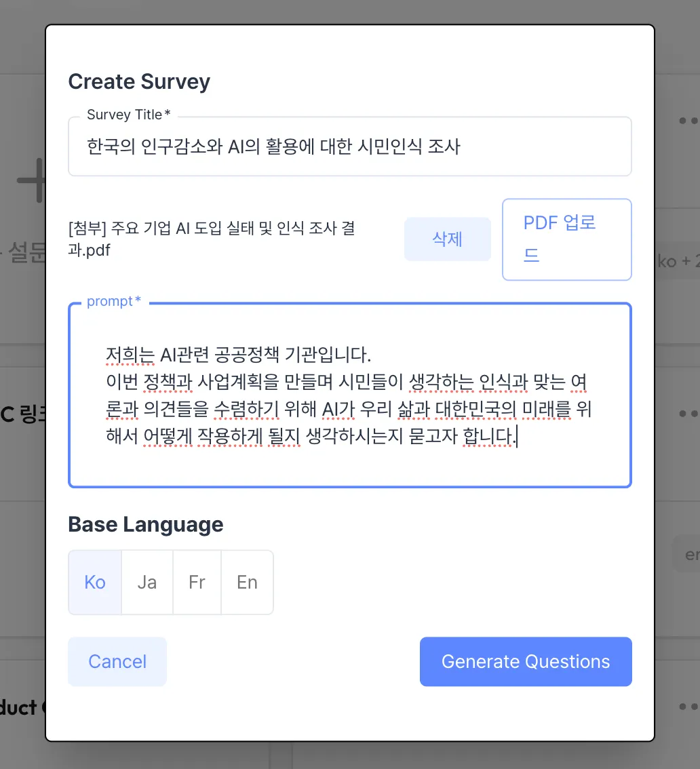Select Fr as base language

(197, 582)
